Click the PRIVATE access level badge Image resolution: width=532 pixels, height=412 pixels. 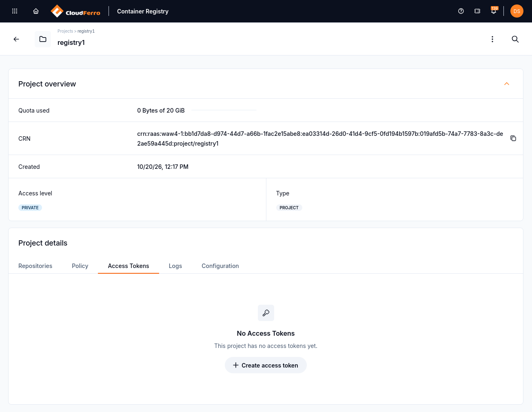(30, 208)
